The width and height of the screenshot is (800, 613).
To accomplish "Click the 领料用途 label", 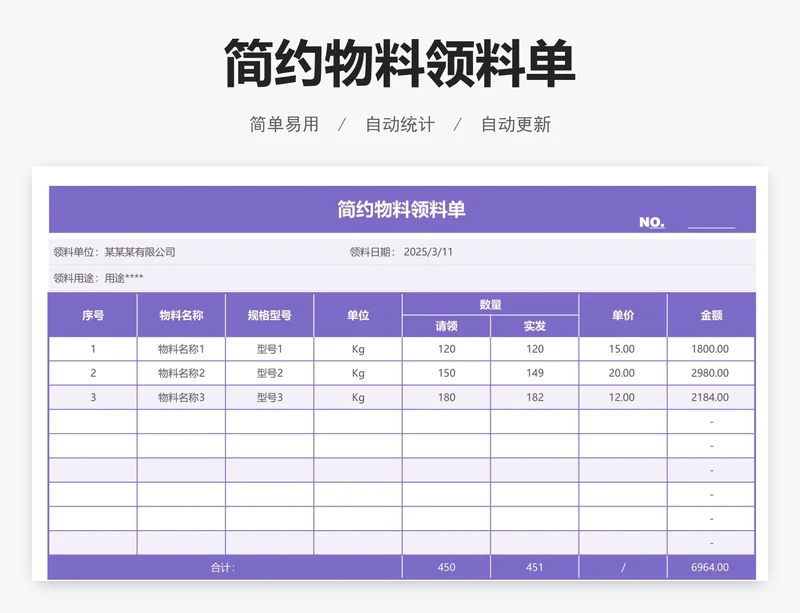I will [x=77, y=278].
